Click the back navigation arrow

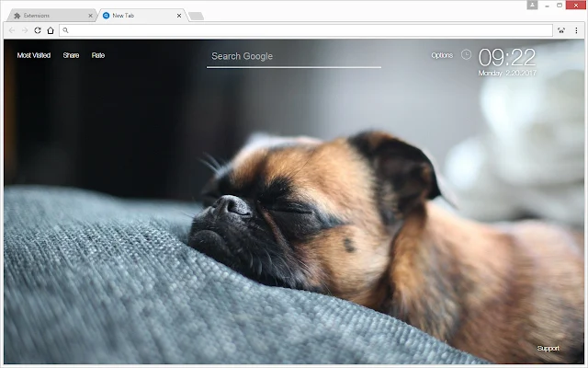pyautogui.click(x=12, y=30)
